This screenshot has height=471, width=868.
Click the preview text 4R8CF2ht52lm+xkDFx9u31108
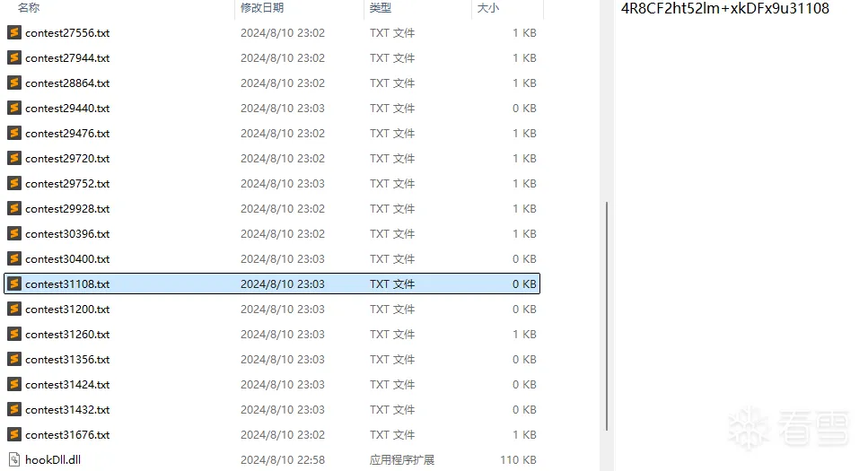(725, 8)
